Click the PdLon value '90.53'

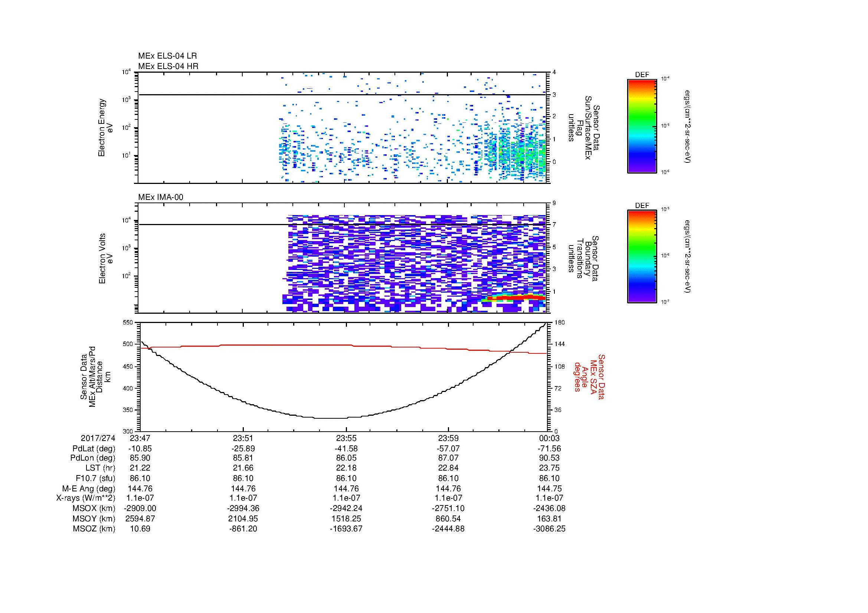[x=549, y=458]
